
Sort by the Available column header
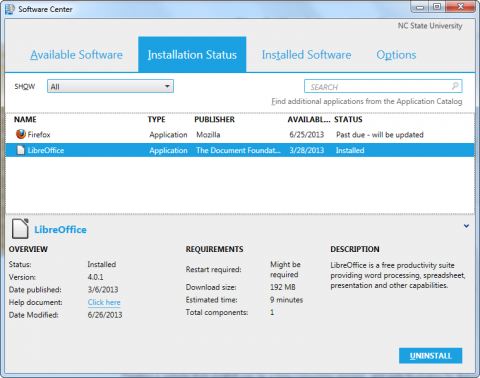click(309, 119)
